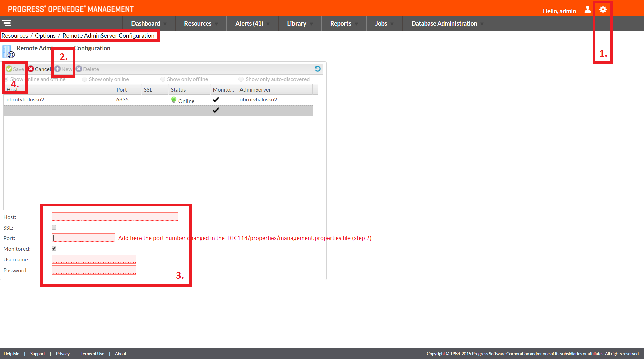The image size is (644, 359).
Task: Open the Jobs menu
Action: pyautogui.click(x=381, y=24)
